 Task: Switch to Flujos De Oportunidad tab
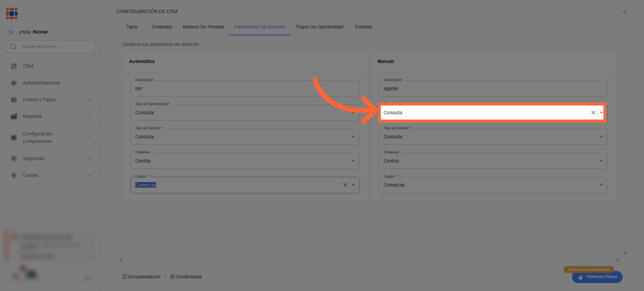319,27
